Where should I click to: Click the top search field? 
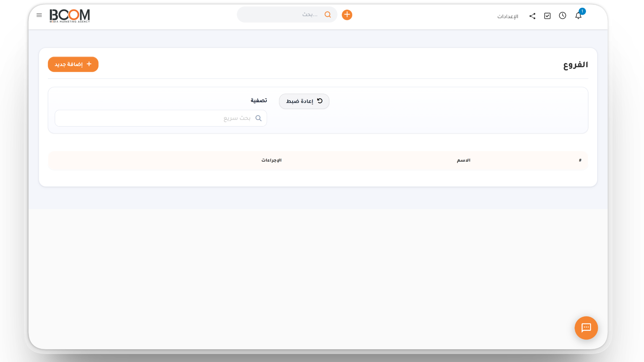287,14
